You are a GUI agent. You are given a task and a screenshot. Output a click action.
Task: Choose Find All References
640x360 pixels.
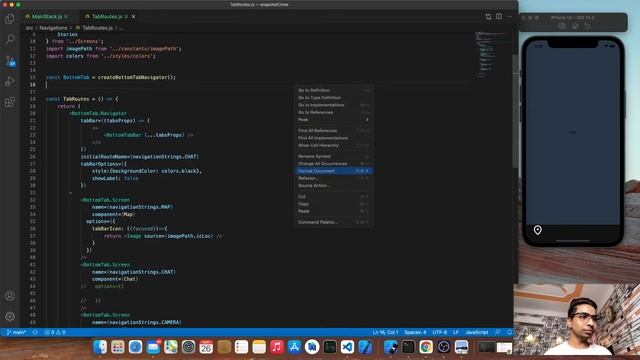tap(333, 131)
